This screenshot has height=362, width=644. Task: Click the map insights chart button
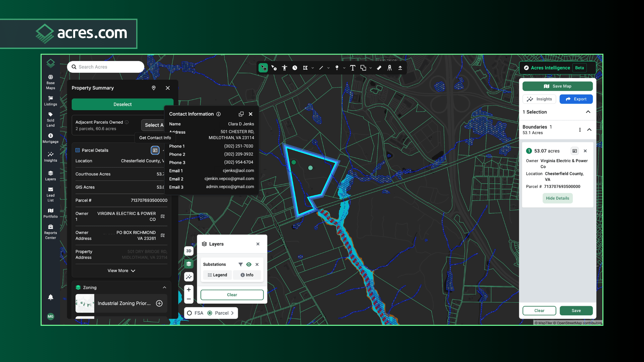tap(189, 277)
